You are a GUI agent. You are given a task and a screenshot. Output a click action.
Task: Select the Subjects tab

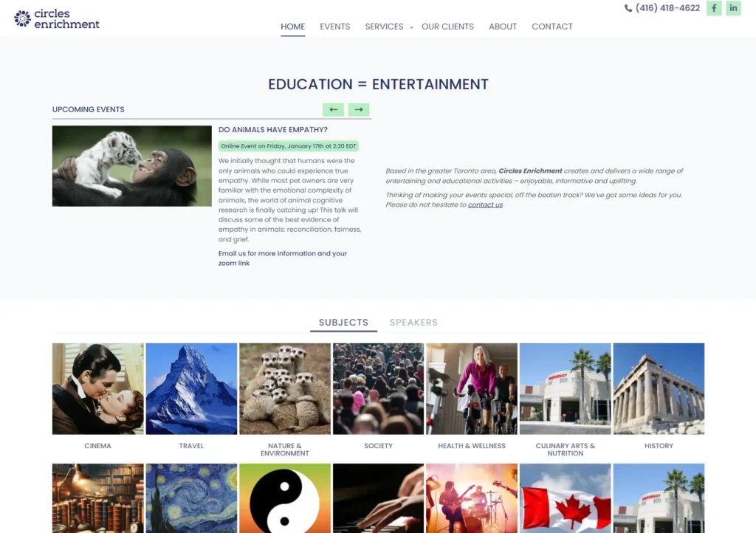pyautogui.click(x=343, y=323)
